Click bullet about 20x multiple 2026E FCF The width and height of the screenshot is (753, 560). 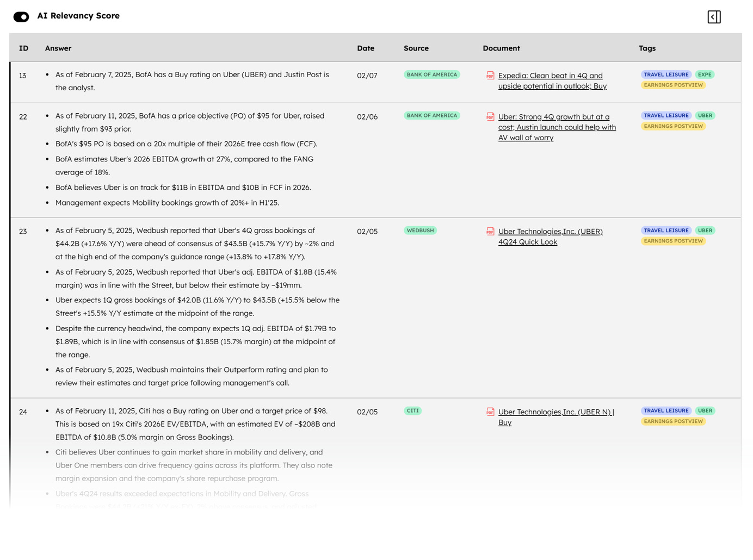tap(186, 144)
